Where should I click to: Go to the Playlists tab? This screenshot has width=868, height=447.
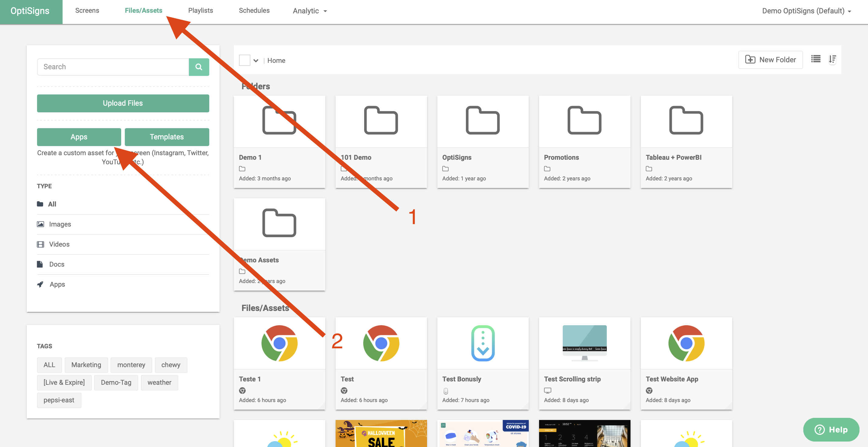click(200, 10)
